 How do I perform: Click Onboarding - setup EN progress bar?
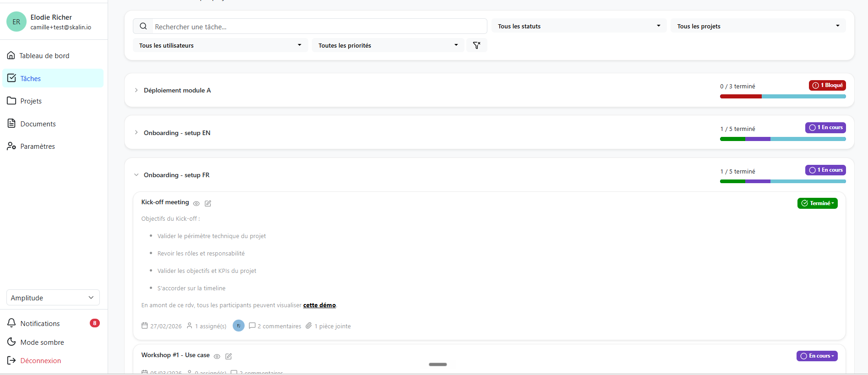coord(783,139)
